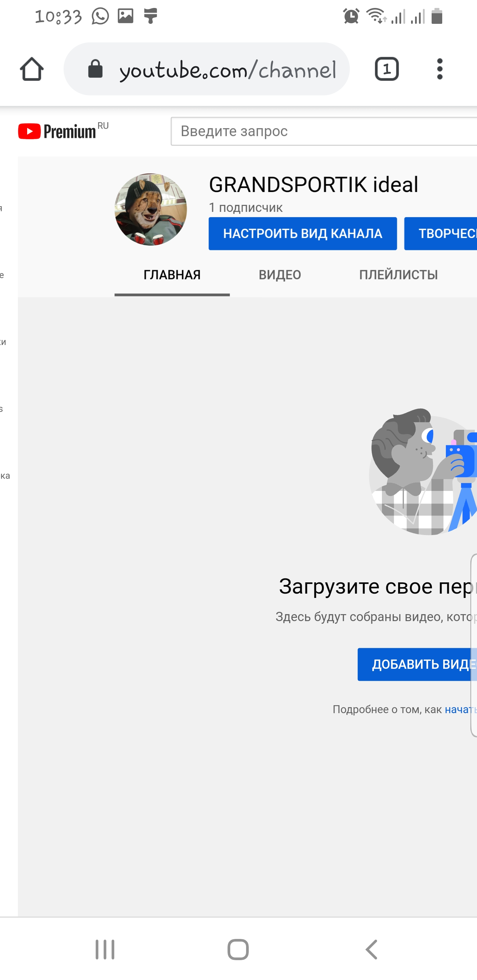The height and width of the screenshot is (980, 477).
Task: Tap the browser home icon
Action: (31, 69)
